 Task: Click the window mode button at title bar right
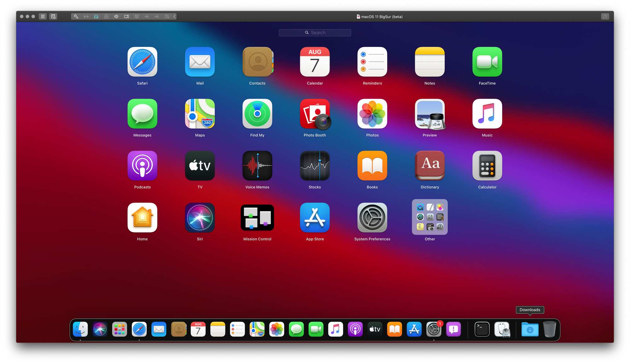[x=605, y=16]
